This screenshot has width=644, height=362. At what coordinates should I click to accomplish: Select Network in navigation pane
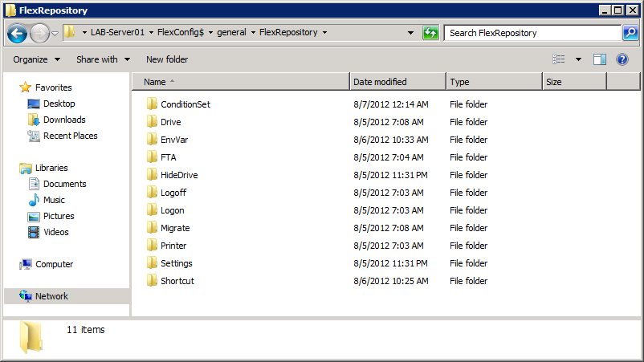pyautogui.click(x=51, y=296)
